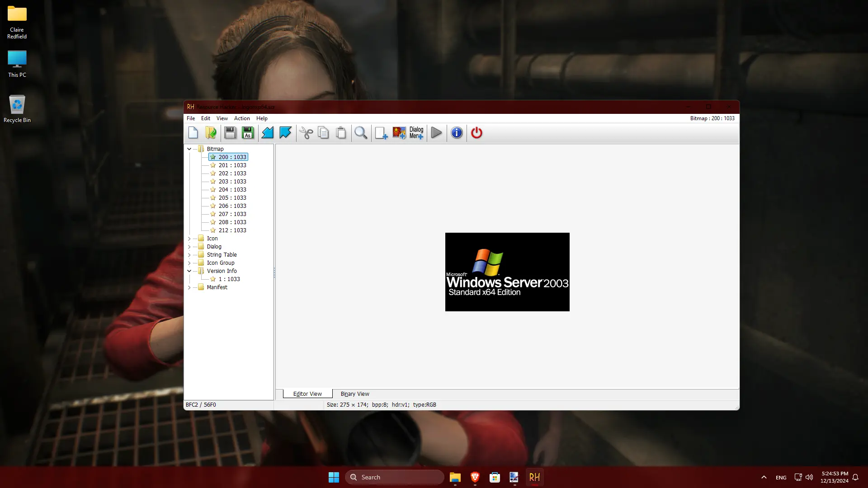Click the taskbar Search box
This screenshot has width=868, height=488.
395,477
